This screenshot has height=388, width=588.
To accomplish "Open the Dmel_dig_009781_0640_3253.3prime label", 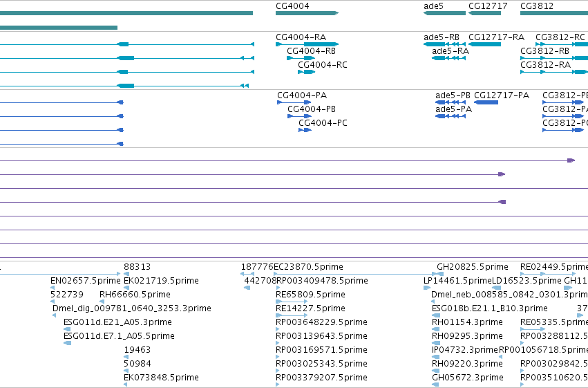I will point(132,308).
